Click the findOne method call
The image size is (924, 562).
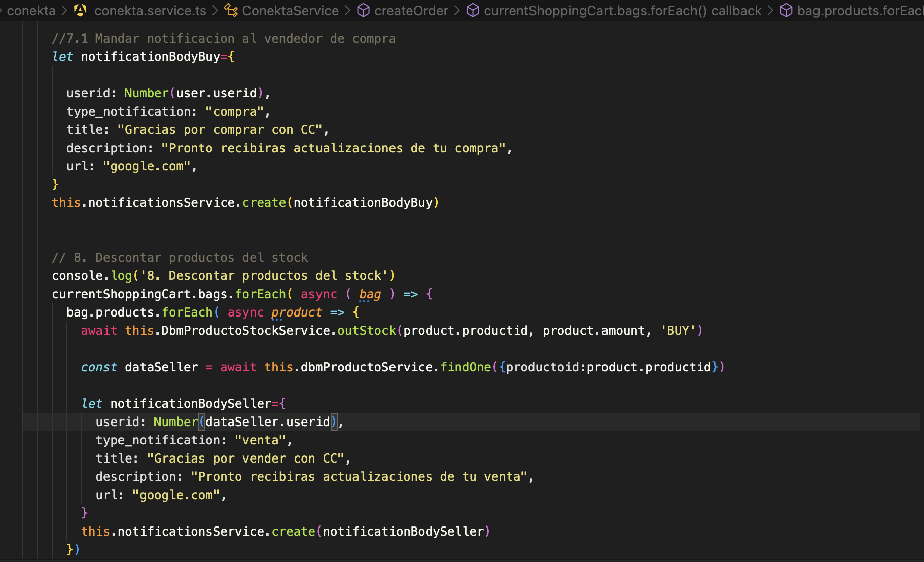465,367
